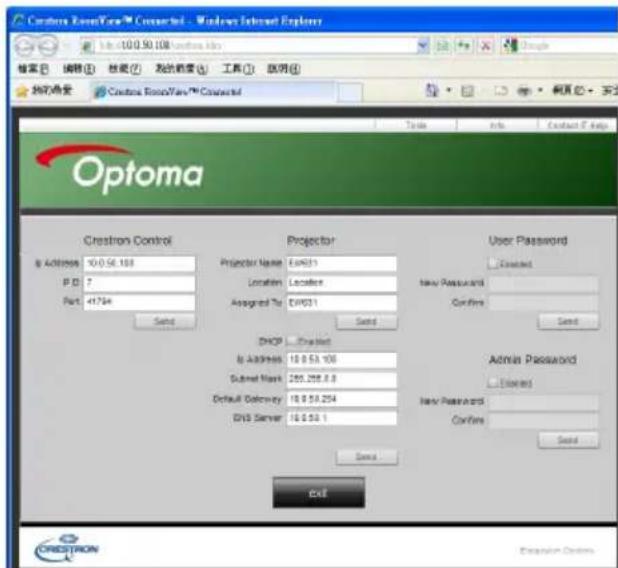Click the red Stop loading icon
Viewport: 618px width, 568px height.
click(x=486, y=46)
